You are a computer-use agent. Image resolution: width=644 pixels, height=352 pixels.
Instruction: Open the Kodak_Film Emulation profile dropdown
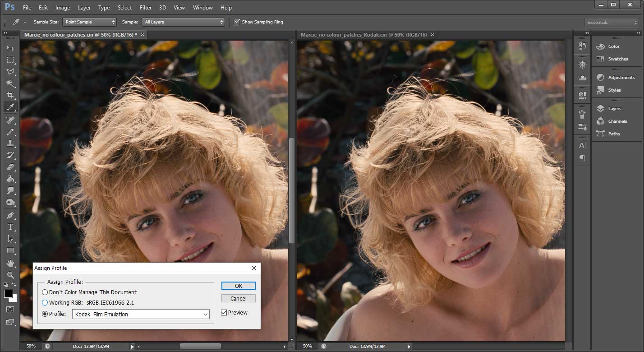(141, 314)
